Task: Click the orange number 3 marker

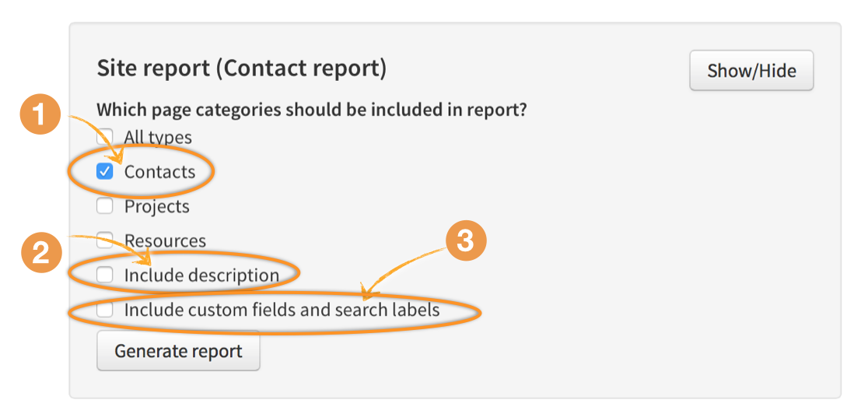Action: [x=465, y=241]
